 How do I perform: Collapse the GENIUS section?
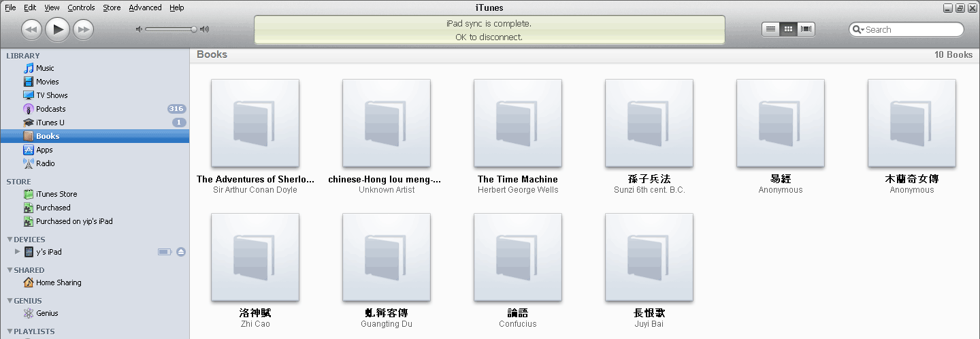pyautogui.click(x=10, y=301)
